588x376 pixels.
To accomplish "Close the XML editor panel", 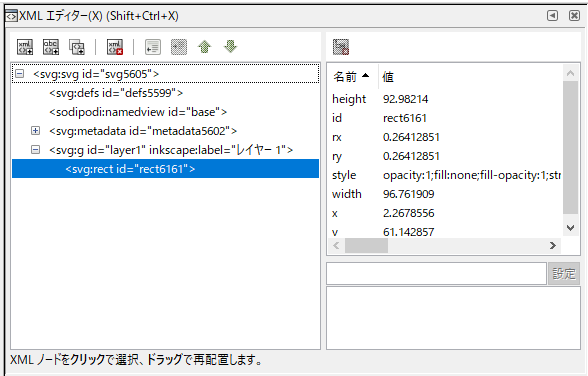I will (x=574, y=16).
